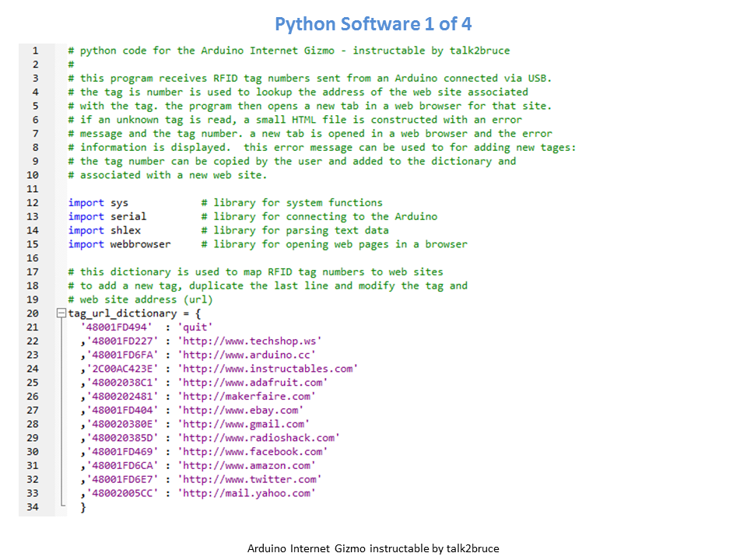Click the tag '48002038C1'
This screenshot has height=560, width=747.
coord(122,383)
